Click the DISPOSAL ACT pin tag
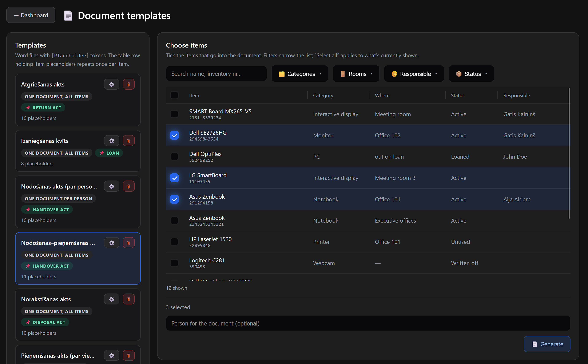Screen dimensions: 588x364 tap(45, 322)
